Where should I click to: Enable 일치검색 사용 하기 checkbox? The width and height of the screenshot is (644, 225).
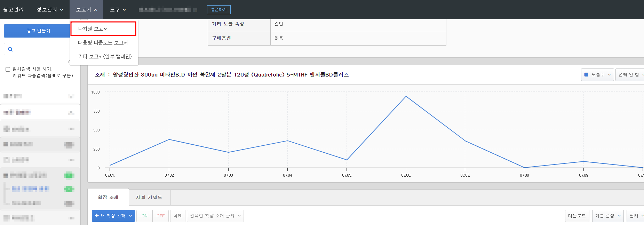(8, 69)
